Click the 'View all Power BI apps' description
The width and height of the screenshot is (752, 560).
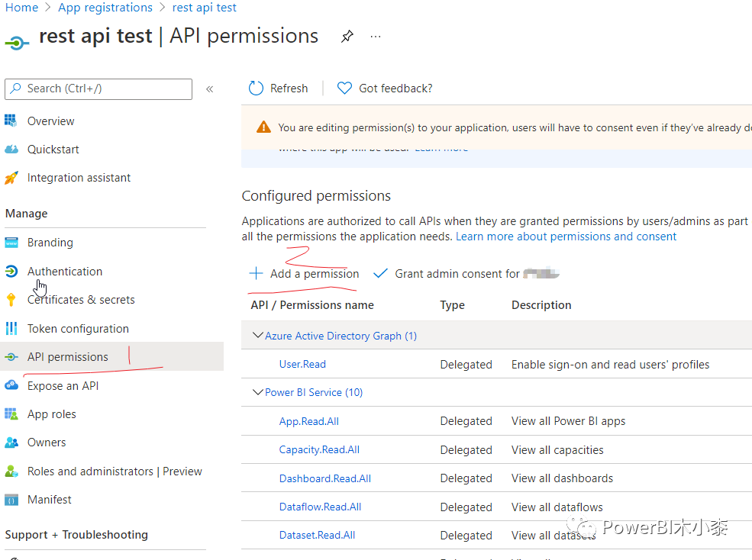[568, 421]
